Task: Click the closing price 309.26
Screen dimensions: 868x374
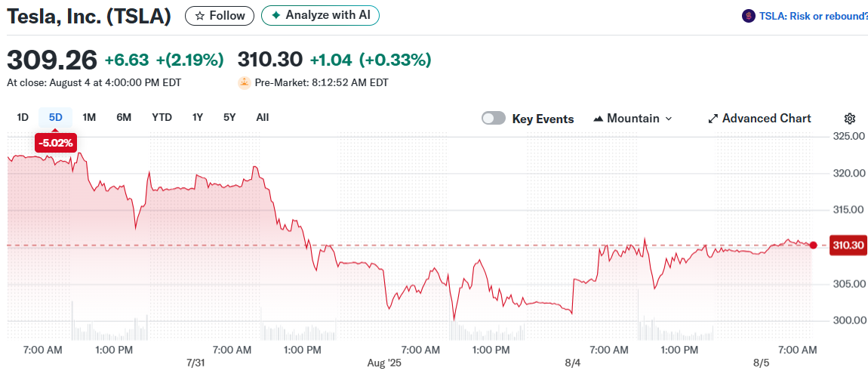Action: [x=52, y=59]
